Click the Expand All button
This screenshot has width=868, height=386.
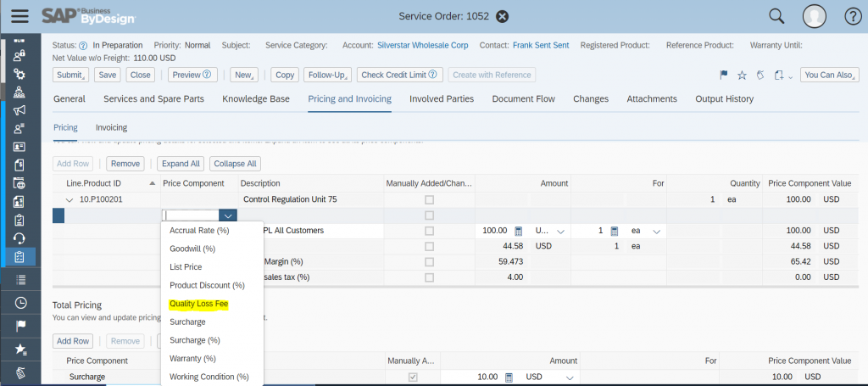(181, 164)
